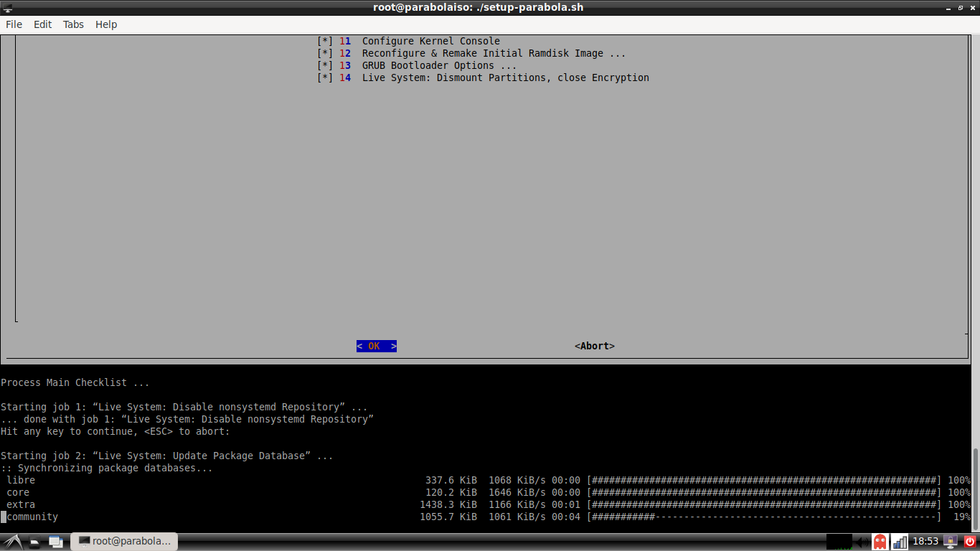Switch to root@parabola taskbar window button
This screenshot has height=551, width=980.
pos(124,541)
